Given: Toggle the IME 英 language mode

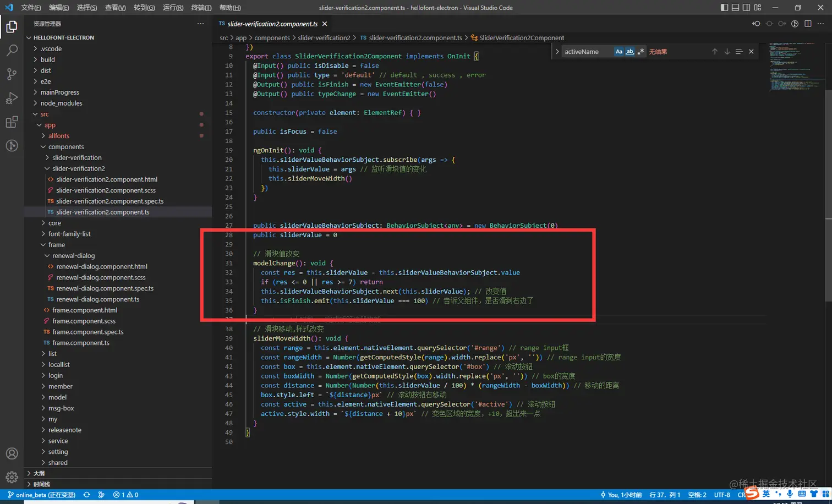Looking at the screenshot, I should (x=766, y=494).
